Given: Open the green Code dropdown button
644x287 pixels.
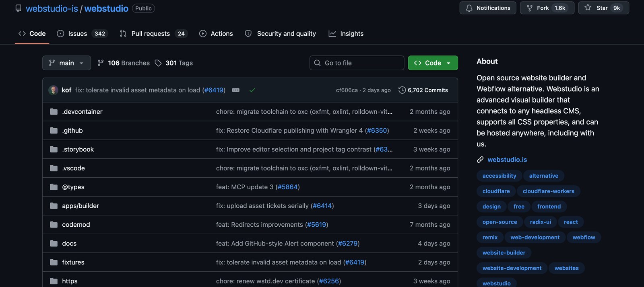Looking at the screenshot, I should click(x=433, y=63).
